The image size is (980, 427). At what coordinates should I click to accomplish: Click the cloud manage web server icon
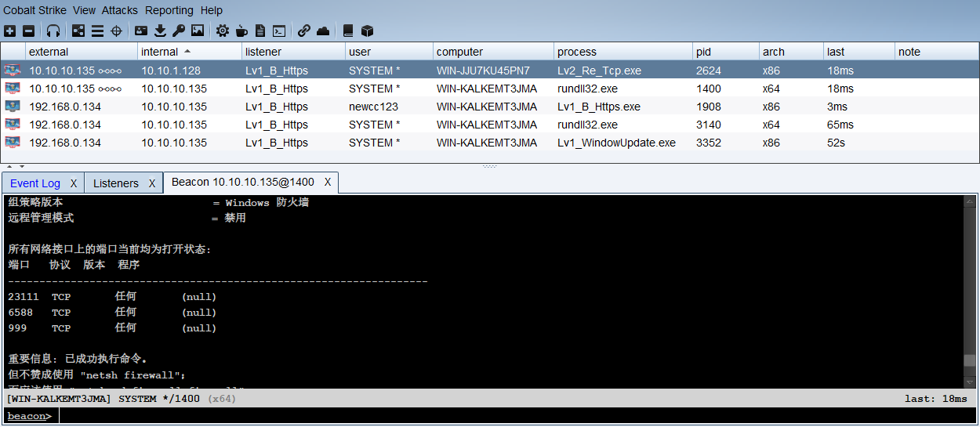(323, 31)
